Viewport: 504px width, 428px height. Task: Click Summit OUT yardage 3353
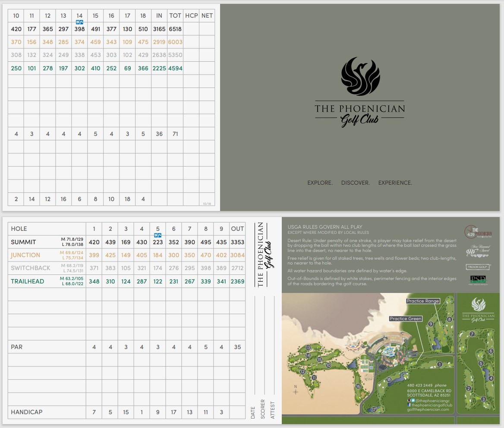237,242
